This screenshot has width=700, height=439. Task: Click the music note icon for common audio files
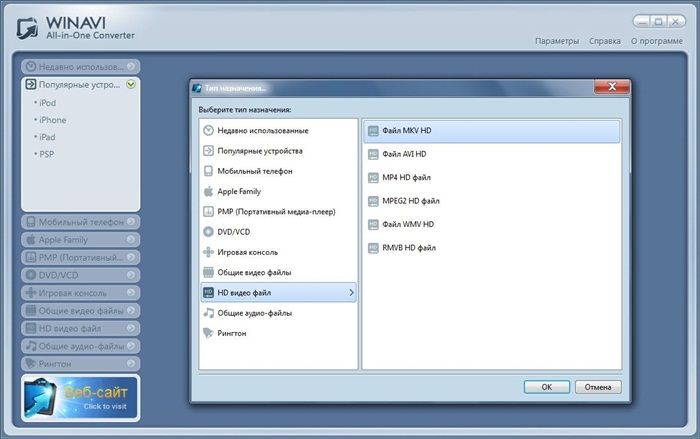click(x=208, y=313)
